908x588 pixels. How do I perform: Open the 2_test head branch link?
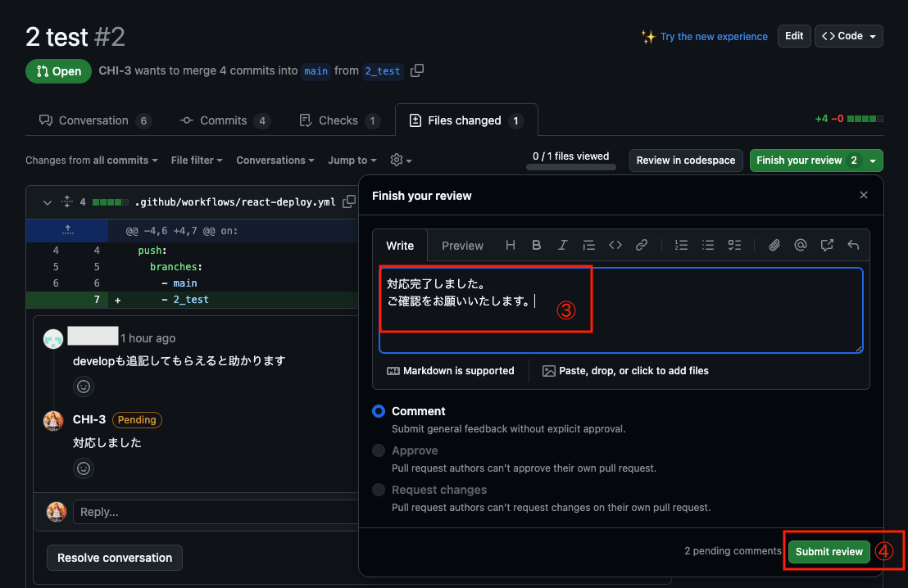click(x=383, y=70)
